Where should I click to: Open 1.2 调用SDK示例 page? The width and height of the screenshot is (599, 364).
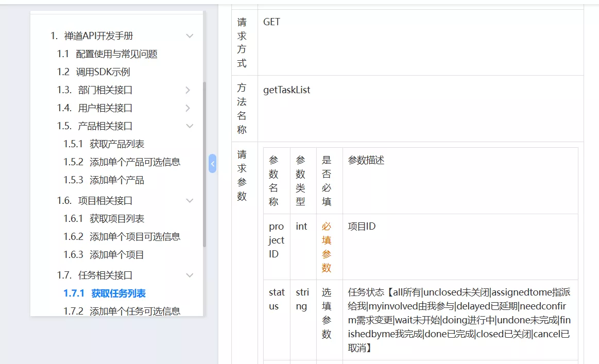(94, 72)
